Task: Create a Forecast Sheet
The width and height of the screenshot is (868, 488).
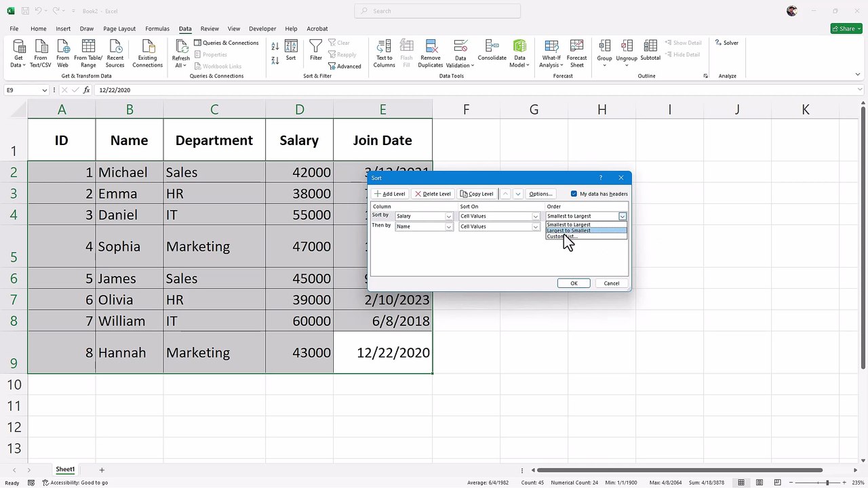Action: click(x=577, y=53)
